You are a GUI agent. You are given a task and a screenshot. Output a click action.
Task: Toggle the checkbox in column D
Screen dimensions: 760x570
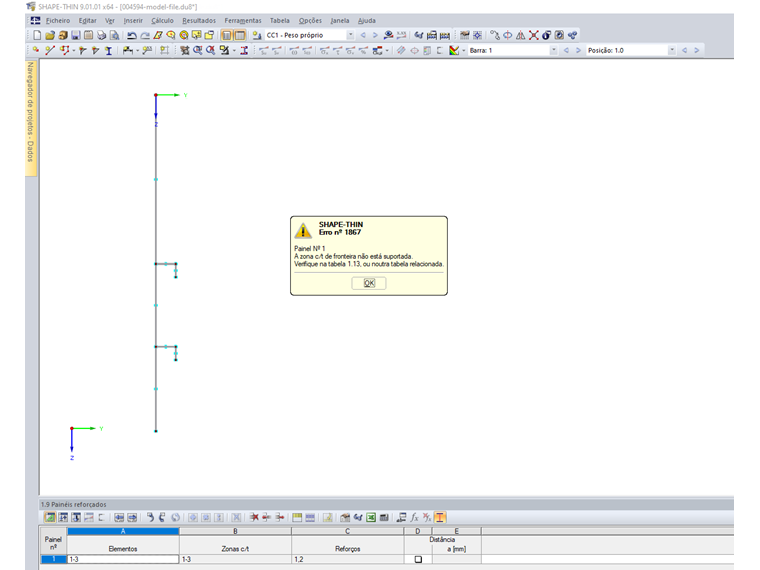click(418, 559)
